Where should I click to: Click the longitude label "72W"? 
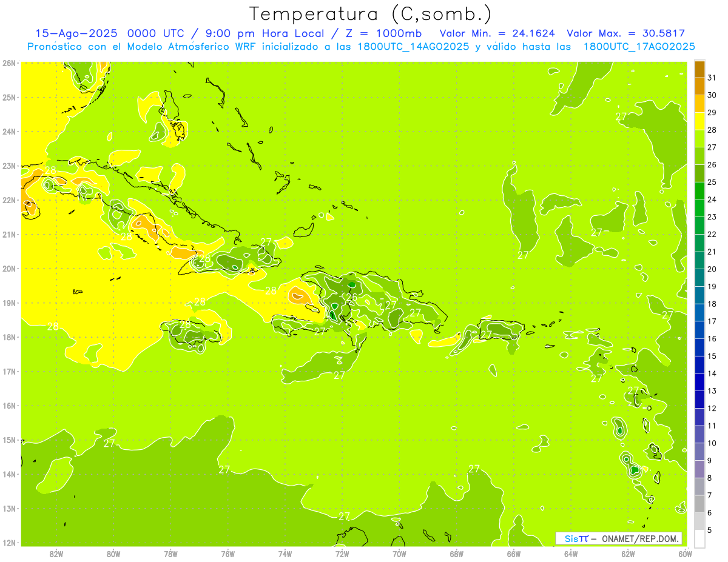click(x=342, y=554)
